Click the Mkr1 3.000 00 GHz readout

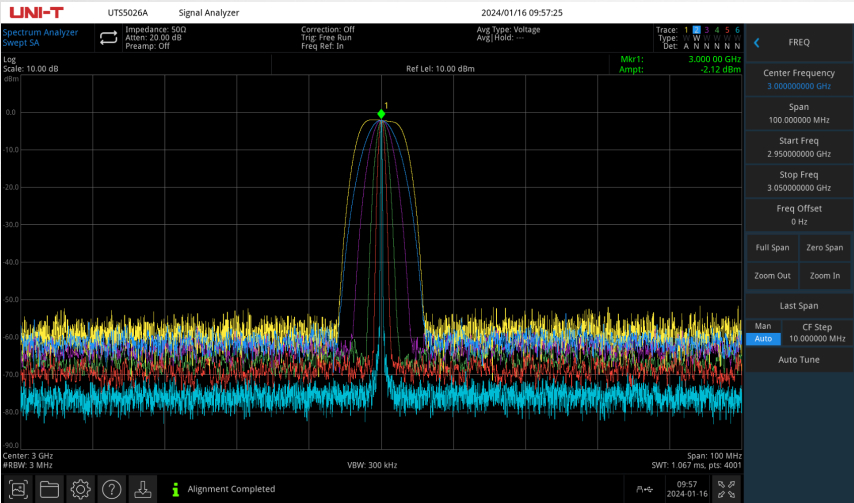[x=680, y=59]
